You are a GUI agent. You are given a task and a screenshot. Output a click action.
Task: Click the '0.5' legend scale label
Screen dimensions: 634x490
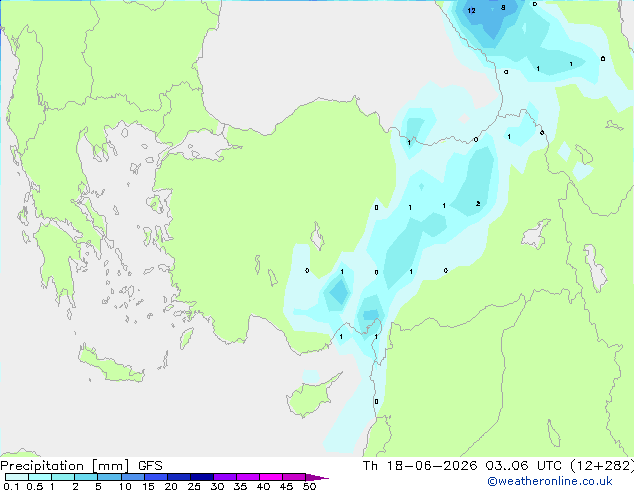coord(34,486)
